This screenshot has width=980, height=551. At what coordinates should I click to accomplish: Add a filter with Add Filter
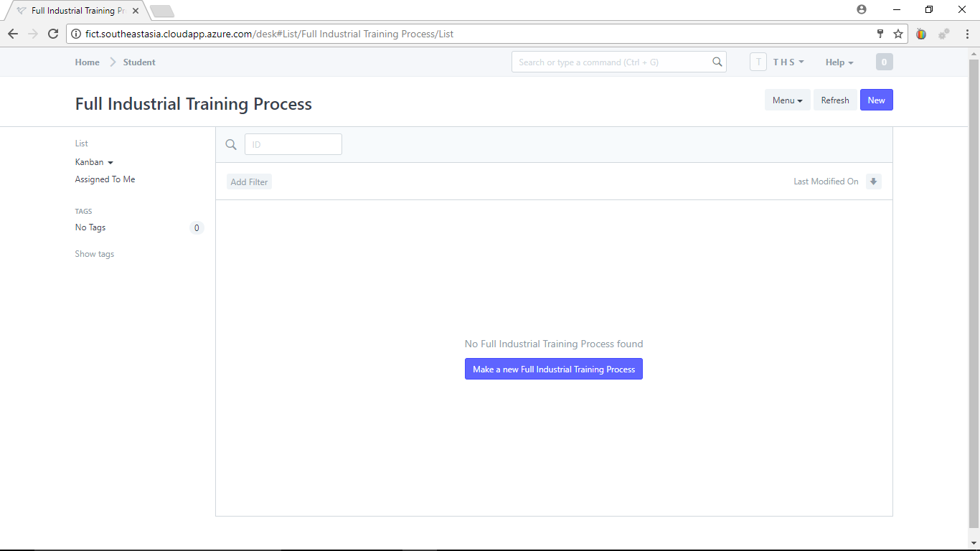pos(249,182)
